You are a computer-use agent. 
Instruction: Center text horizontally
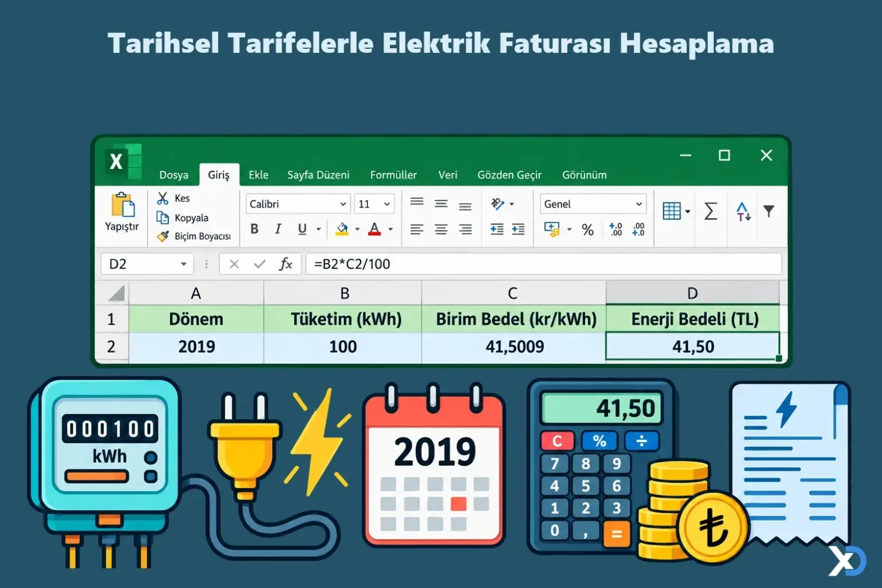point(441,229)
